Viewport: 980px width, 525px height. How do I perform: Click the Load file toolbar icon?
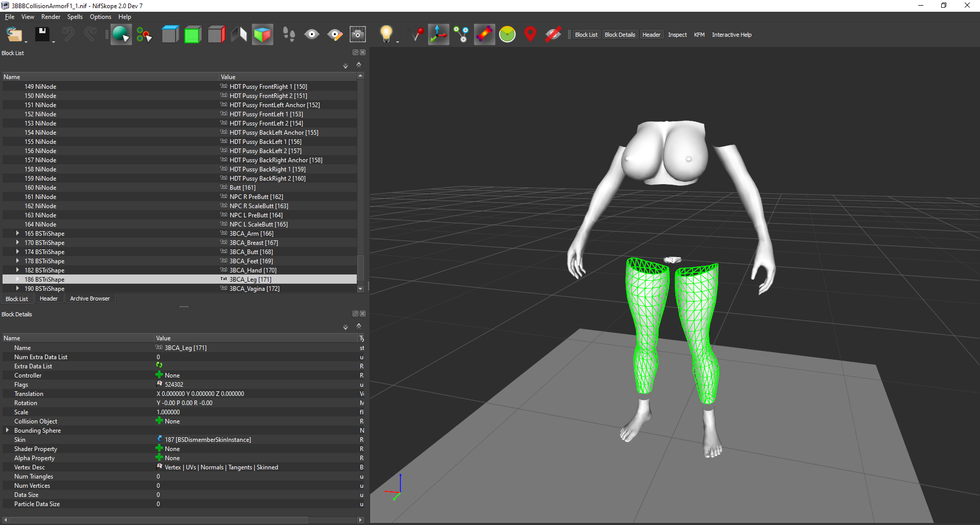tap(14, 35)
